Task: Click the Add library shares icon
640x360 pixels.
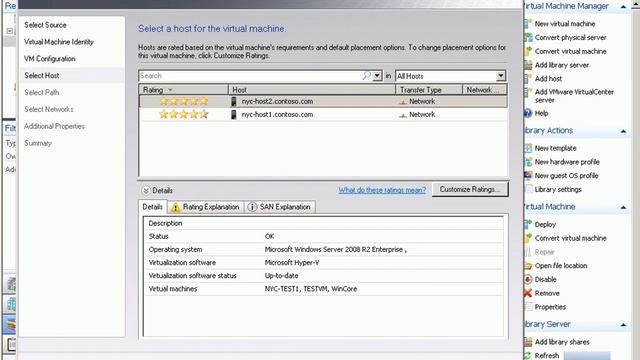Action: [528, 342]
